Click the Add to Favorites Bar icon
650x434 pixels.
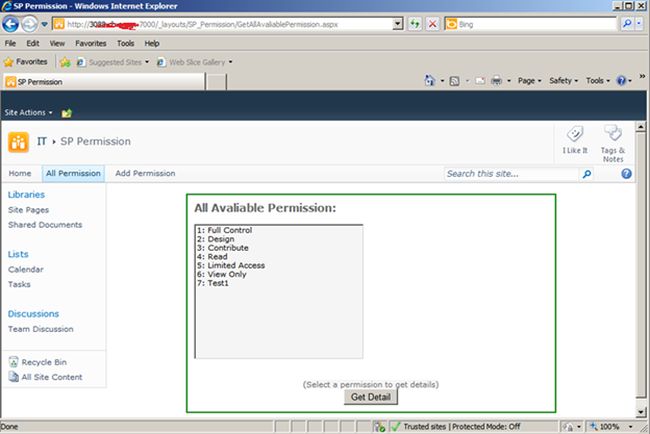(x=65, y=62)
